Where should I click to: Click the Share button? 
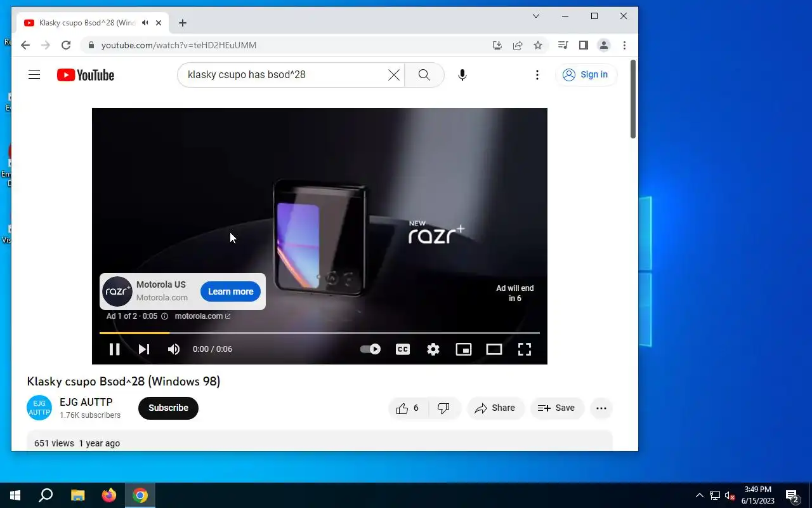click(x=495, y=408)
